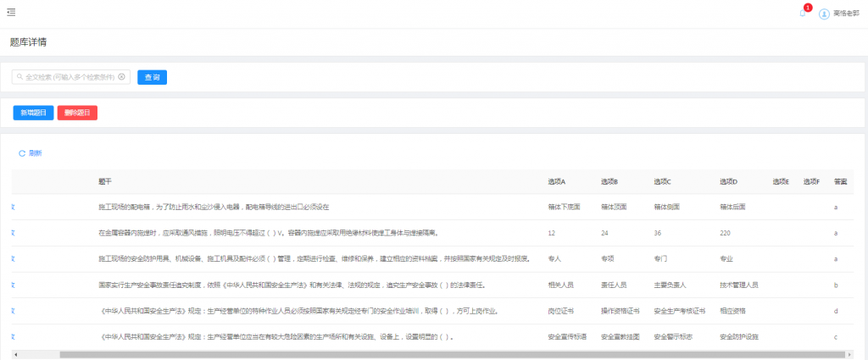Click the 题干 column header
868x360 pixels.
[x=105, y=182]
